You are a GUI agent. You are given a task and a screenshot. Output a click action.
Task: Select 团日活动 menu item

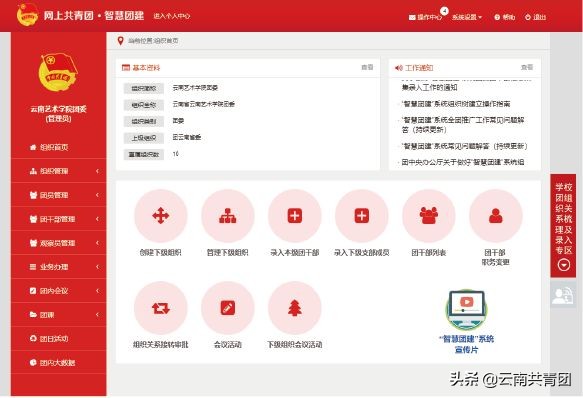[x=58, y=338]
